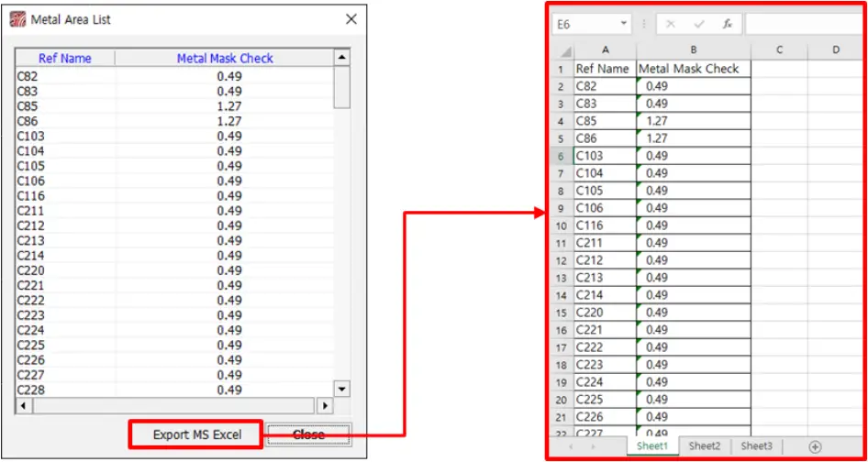
Task: Click Excel cell containing C225
Action: click(x=606, y=400)
